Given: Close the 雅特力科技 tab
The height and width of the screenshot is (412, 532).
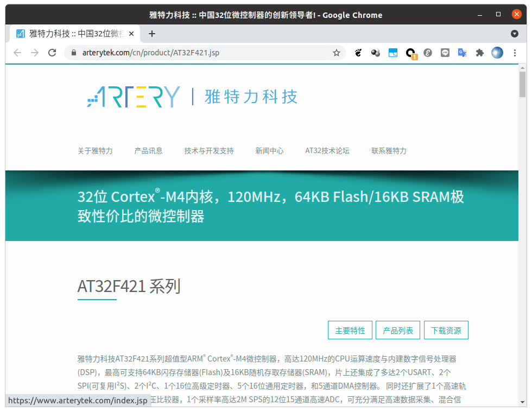Looking at the screenshot, I should point(131,34).
